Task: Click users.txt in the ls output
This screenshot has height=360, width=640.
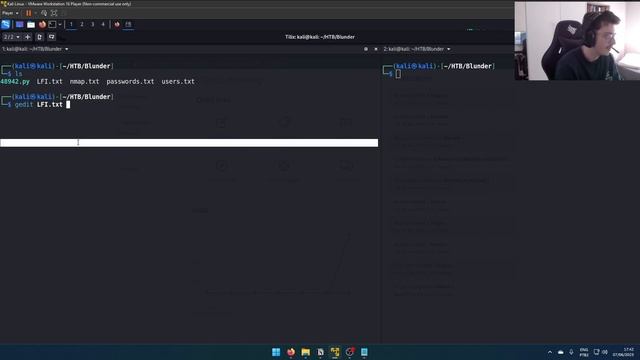Action: 178,82
